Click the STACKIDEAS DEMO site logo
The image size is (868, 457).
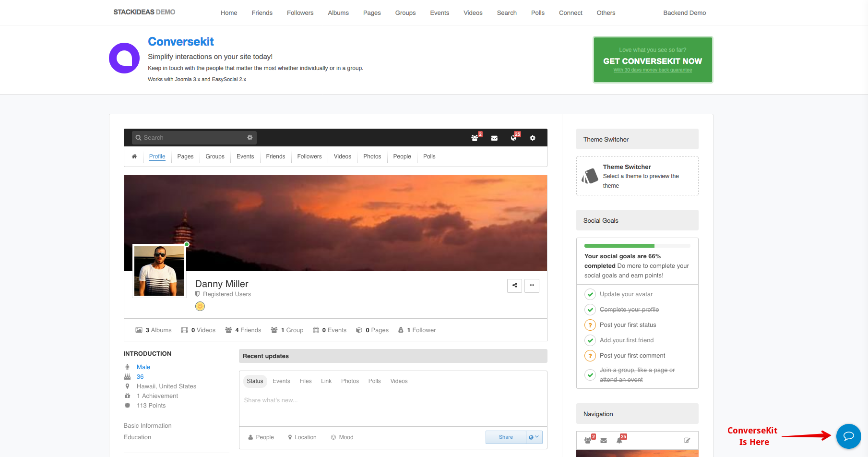tap(144, 12)
